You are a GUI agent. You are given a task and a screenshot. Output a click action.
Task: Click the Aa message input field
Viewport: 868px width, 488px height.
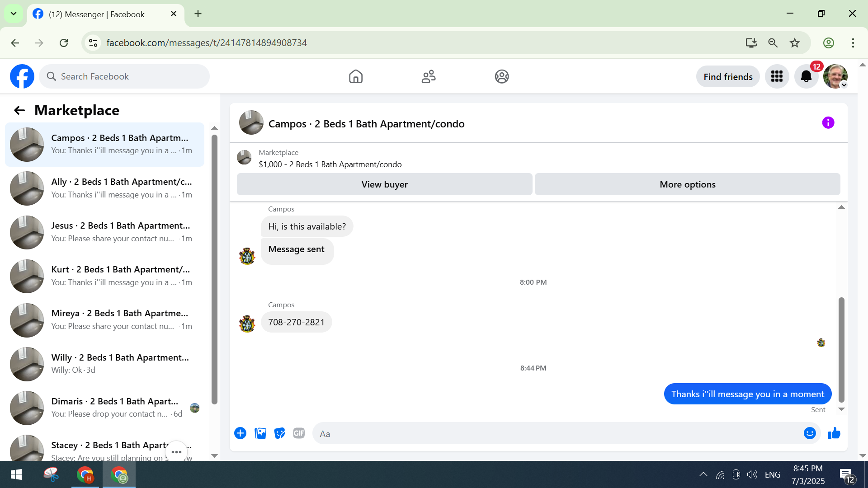click(556, 434)
